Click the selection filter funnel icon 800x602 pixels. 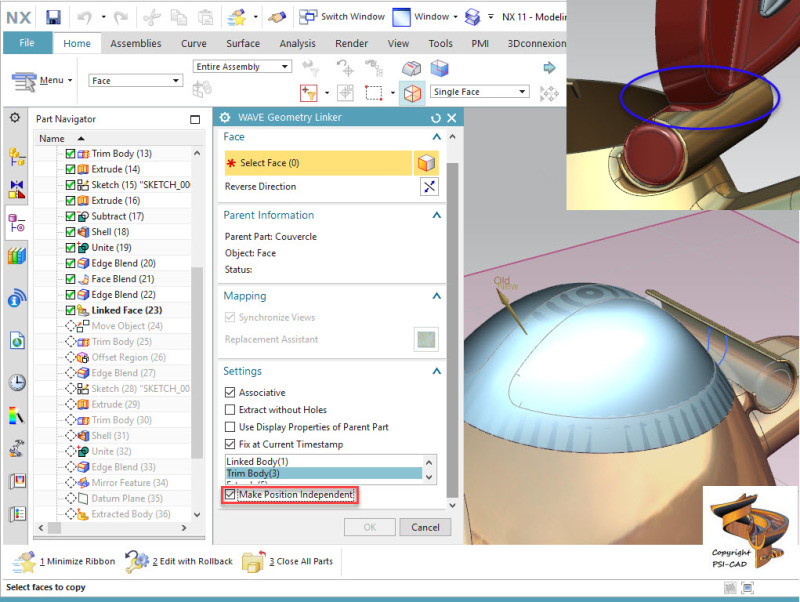point(309,93)
